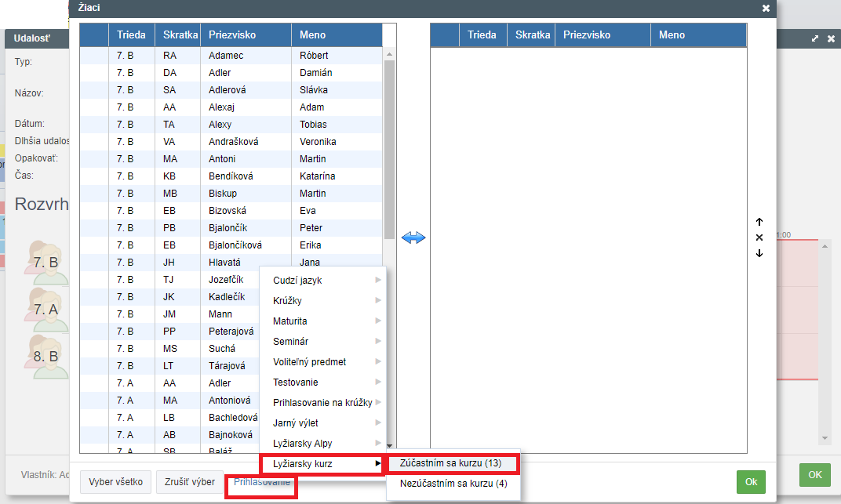This screenshot has height=504, width=841.
Task: Click the expand icon of Udalosť window
Action: point(815,38)
